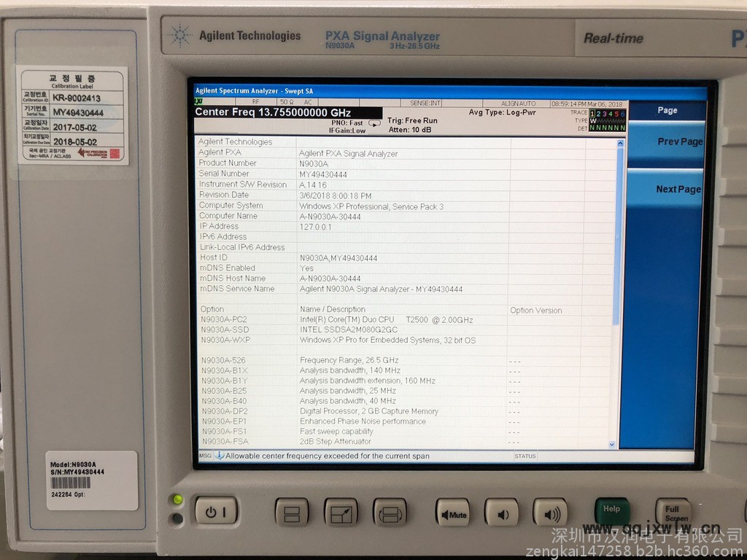Click the IP Address 127.0.0.1 value
The height and width of the screenshot is (560, 747).
(315, 227)
